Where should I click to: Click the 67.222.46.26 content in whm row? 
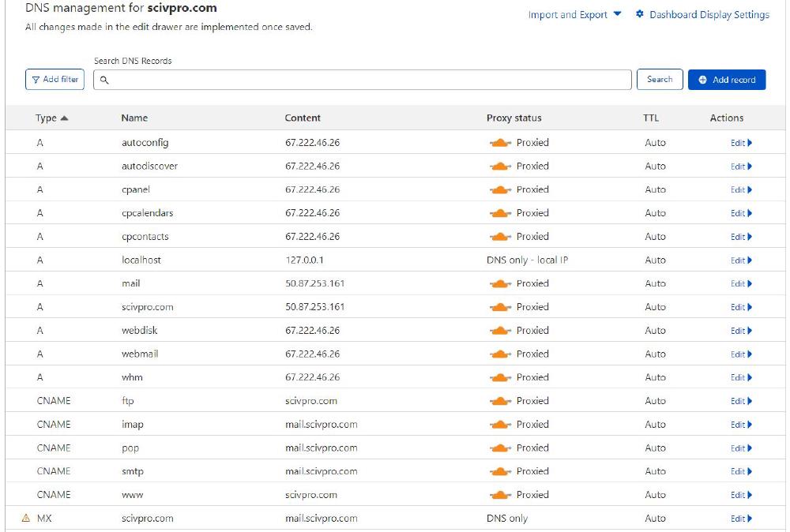click(312, 377)
